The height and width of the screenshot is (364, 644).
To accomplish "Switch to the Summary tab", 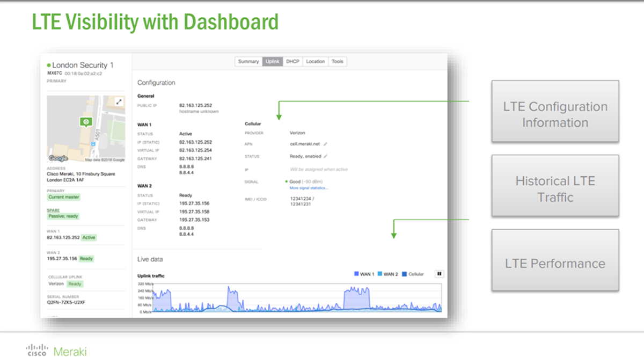I will point(248,61).
